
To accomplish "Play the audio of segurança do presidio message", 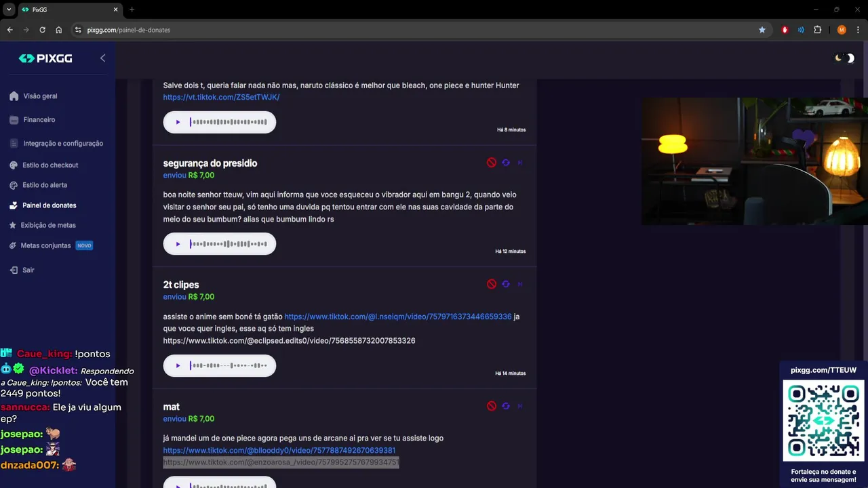I will tap(178, 244).
